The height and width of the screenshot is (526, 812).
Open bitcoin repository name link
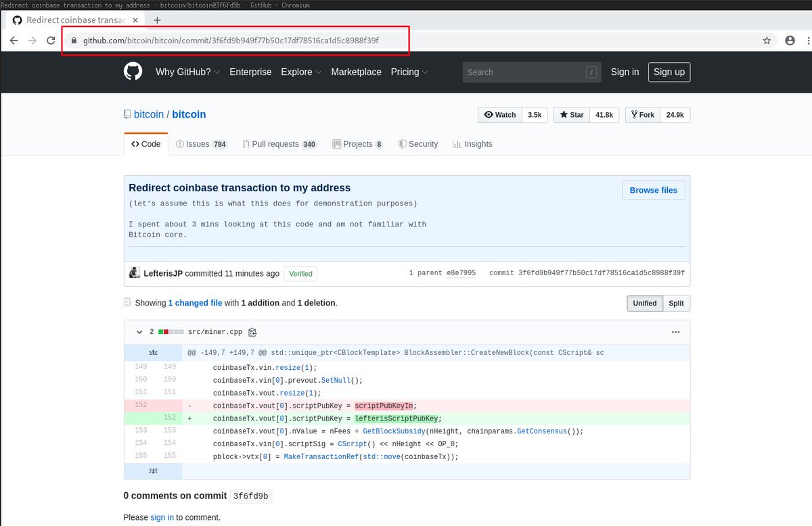[x=189, y=114]
